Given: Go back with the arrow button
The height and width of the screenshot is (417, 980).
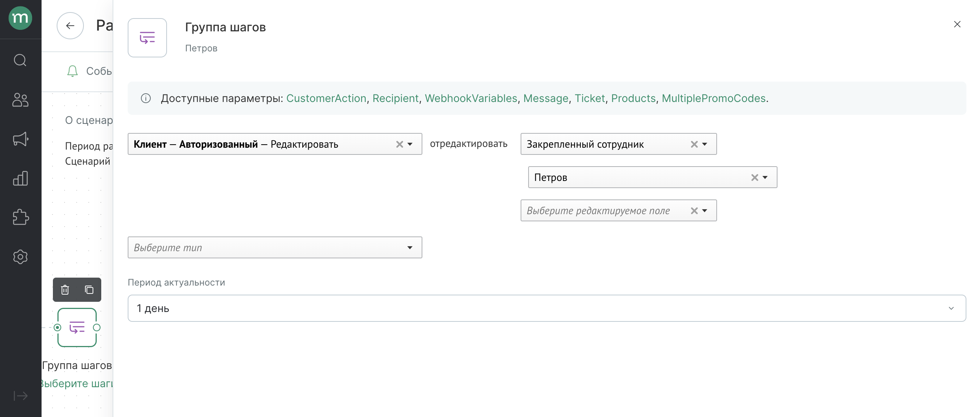Looking at the screenshot, I should point(70,25).
